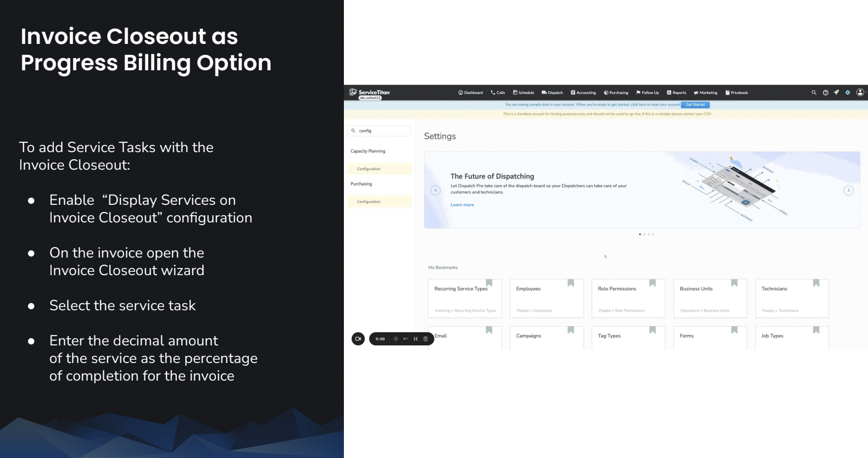
Task: Click the settings search field containing 'config'
Action: tap(379, 131)
